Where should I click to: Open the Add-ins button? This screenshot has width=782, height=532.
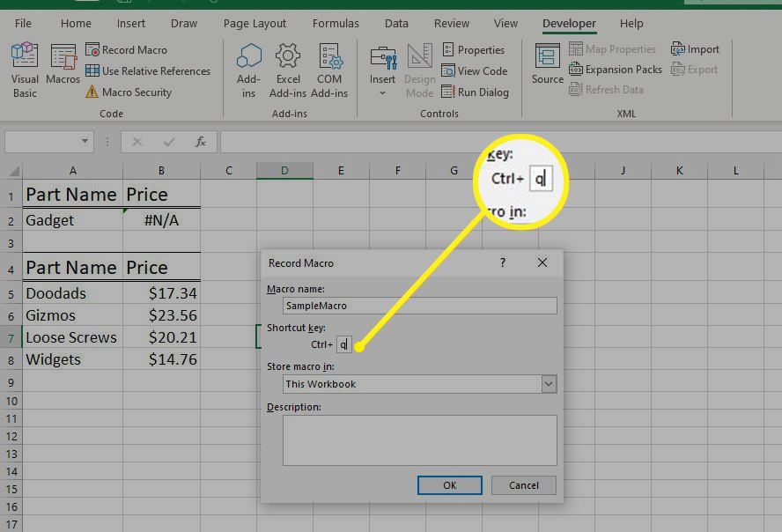click(248, 70)
